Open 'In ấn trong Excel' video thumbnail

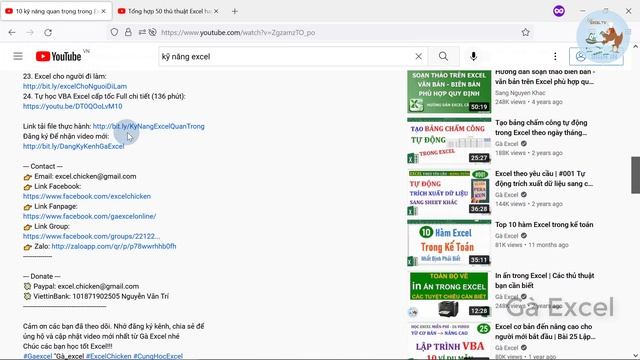449,294
